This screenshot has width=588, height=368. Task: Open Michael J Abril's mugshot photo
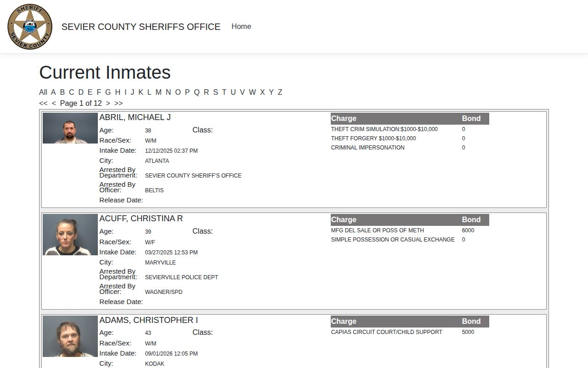pyautogui.click(x=70, y=128)
